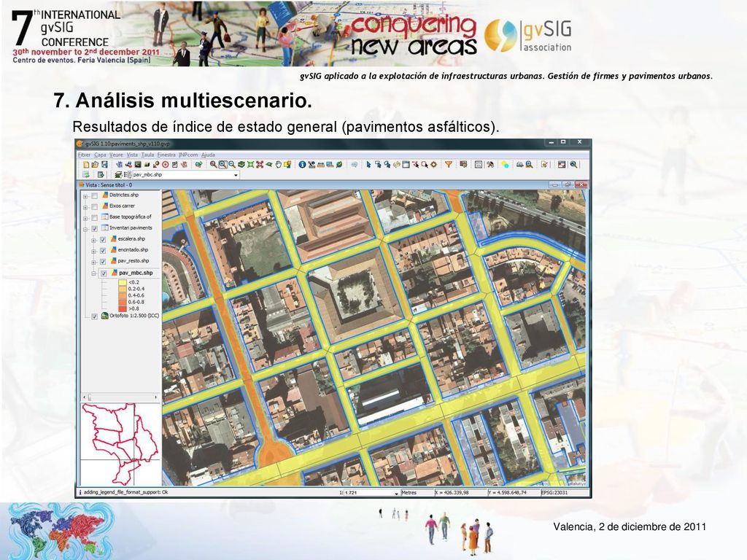Toggle off the Ortofoto 1:2.500 layer
The image size is (747, 560).
point(94,316)
